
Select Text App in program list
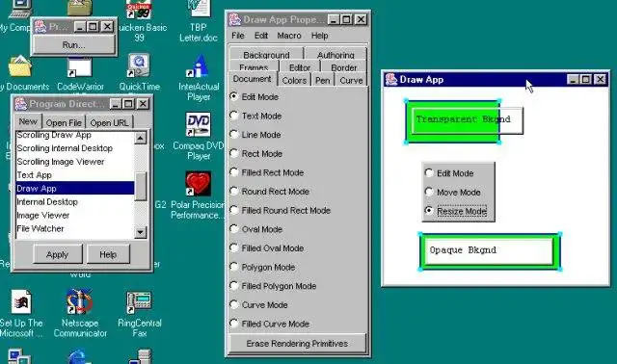tap(75, 175)
